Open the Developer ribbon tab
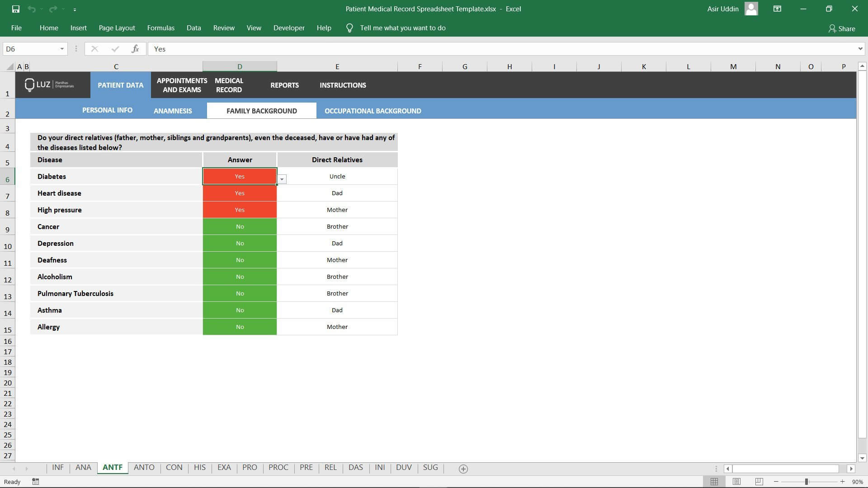 pos(289,28)
